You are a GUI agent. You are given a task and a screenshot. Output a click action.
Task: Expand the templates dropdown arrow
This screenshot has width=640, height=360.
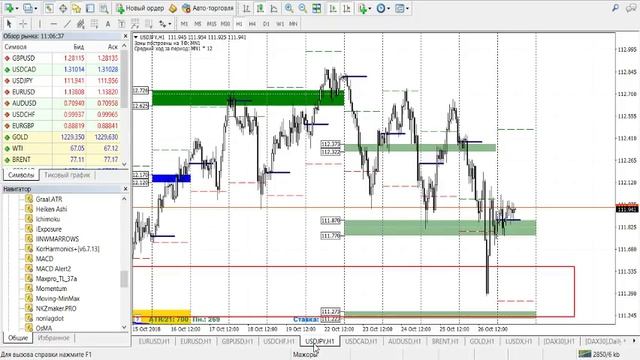(x=407, y=8)
